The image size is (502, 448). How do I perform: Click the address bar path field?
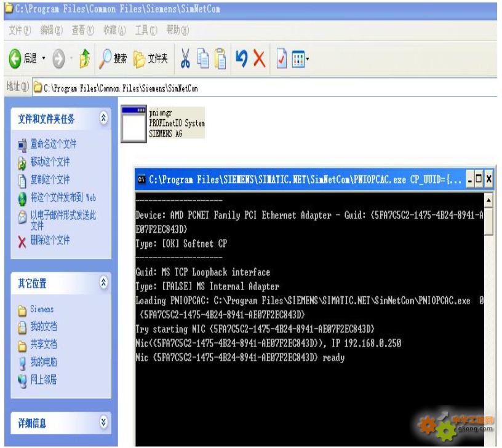265,88
